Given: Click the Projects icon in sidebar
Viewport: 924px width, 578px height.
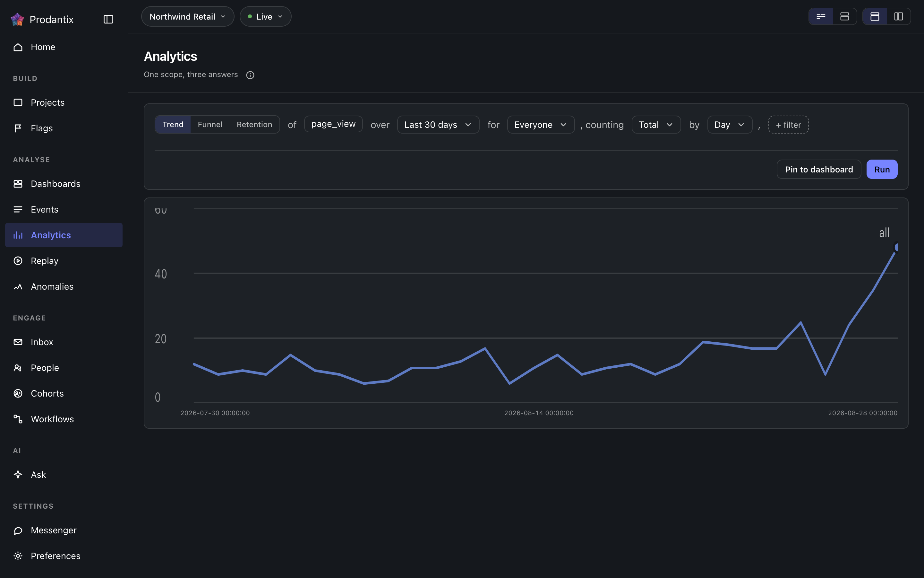Looking at the screenshot, I should (x=18, y=102).
